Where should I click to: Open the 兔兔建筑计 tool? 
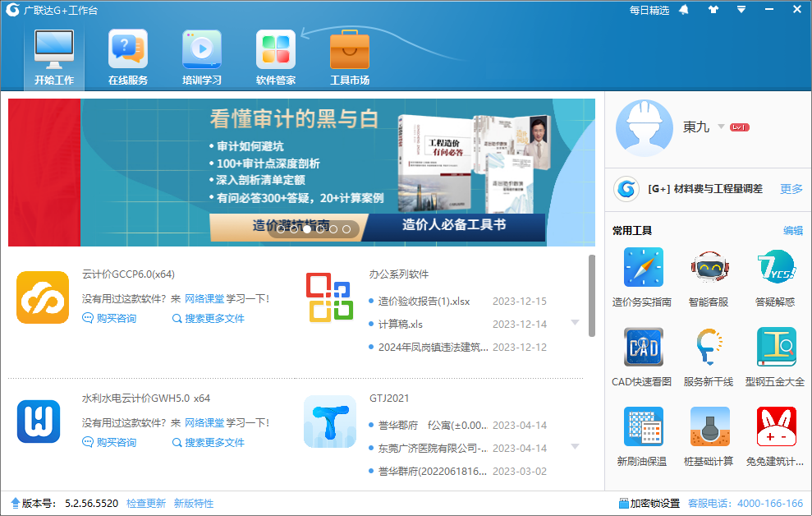coord(775,437)
